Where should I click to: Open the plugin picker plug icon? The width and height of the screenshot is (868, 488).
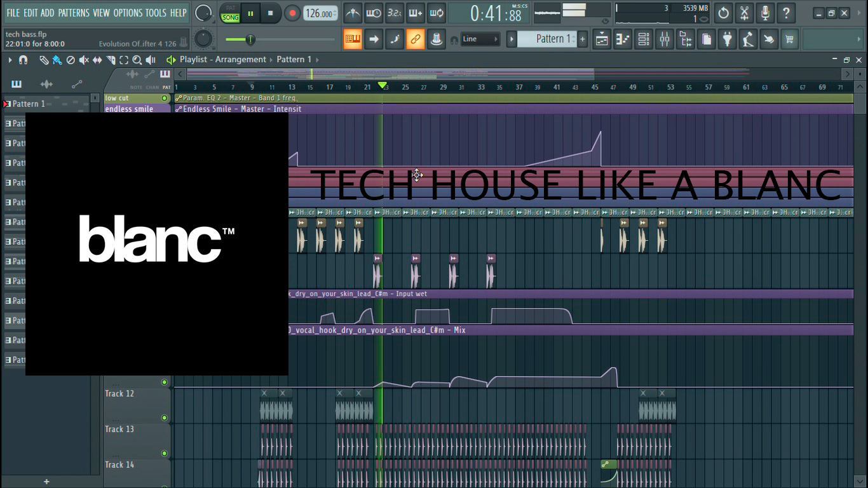pos(727,39)
